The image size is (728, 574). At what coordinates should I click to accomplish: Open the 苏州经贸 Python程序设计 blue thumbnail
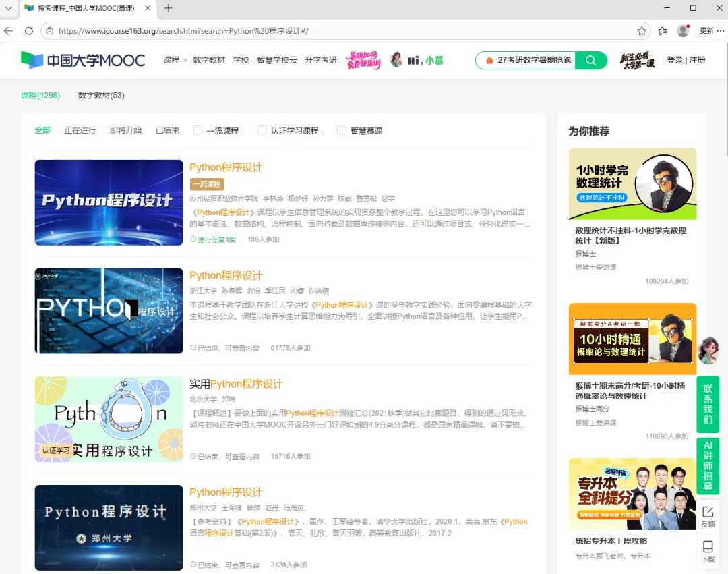click(109, 202)
